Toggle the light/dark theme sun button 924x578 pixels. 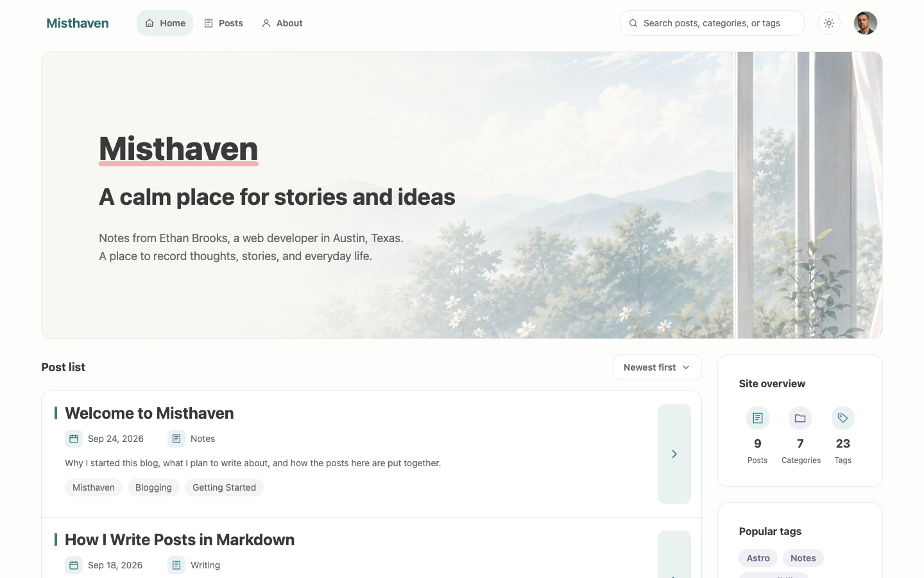coord(829,23)
